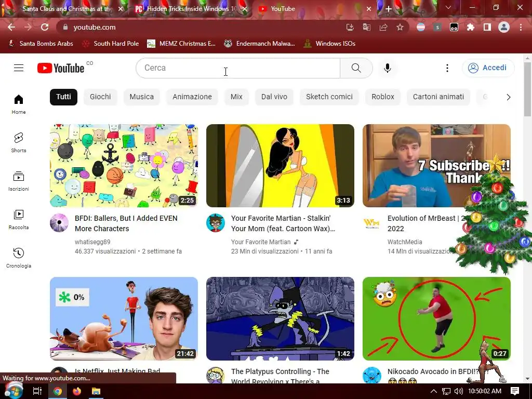Open YouTube settings three-dot menu
The image size is (532, 399).
[x=447, y=68]
